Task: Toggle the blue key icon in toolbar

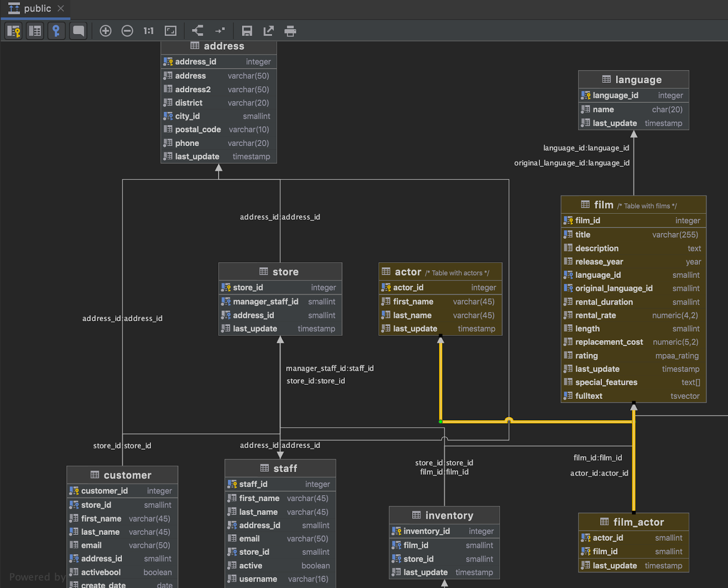Action: [56, 31]
